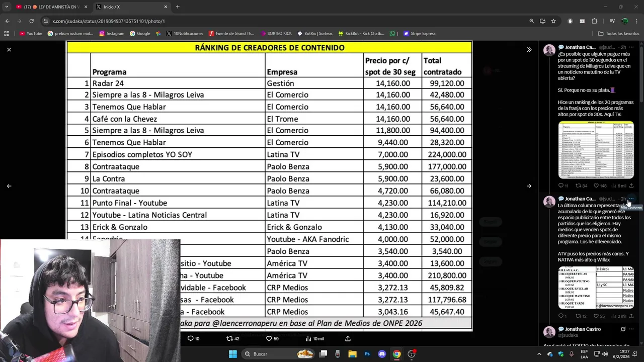This screenshot has height=362, width=644.
Task: Open a new browser tab
Action: tap(178, 7)
